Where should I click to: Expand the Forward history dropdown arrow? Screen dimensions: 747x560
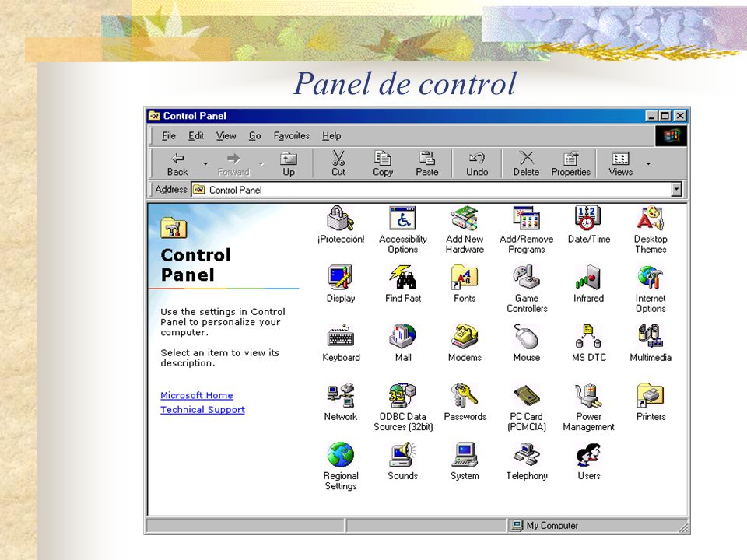click(x=261, y=164)
